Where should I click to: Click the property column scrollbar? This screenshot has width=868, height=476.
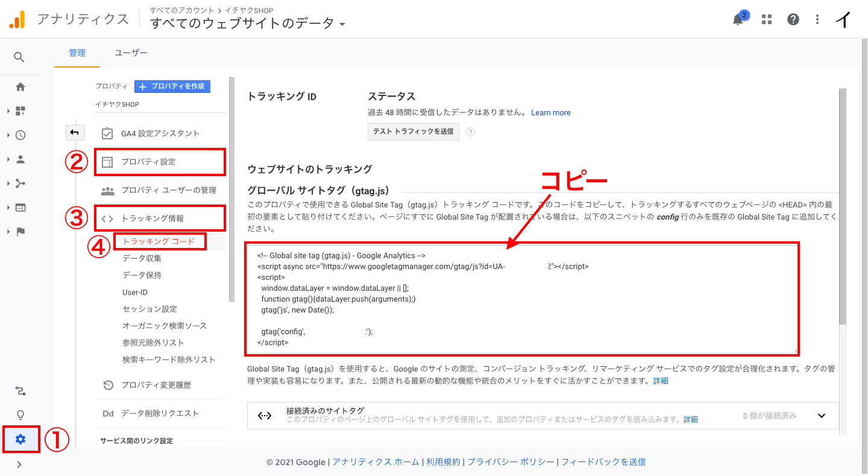(231, 189)
